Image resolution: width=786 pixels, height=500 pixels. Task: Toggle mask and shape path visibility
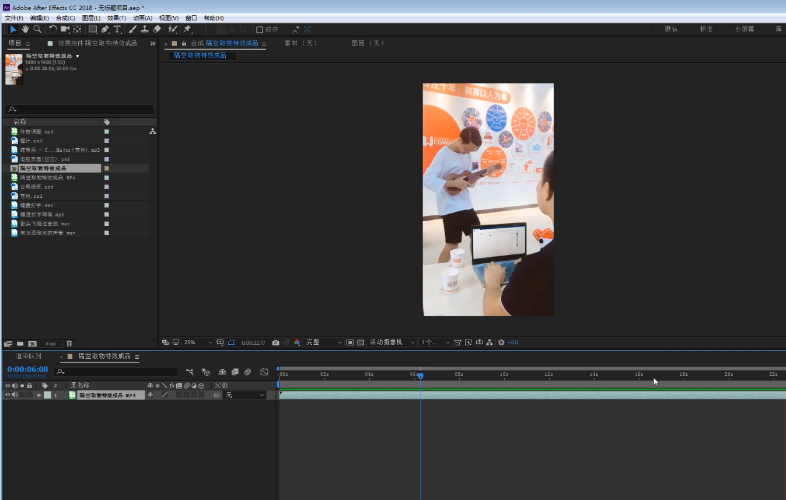[231, 343]
